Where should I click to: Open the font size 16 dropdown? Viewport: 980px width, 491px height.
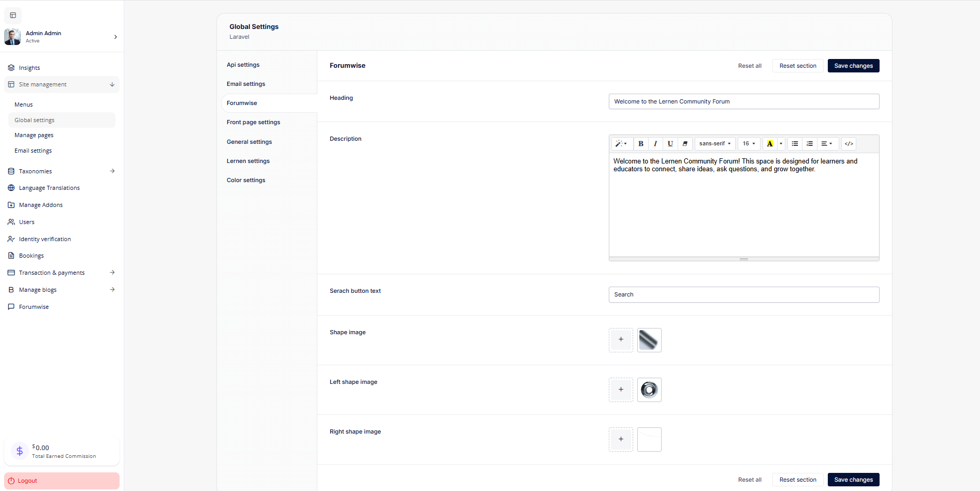pos(749,144)
